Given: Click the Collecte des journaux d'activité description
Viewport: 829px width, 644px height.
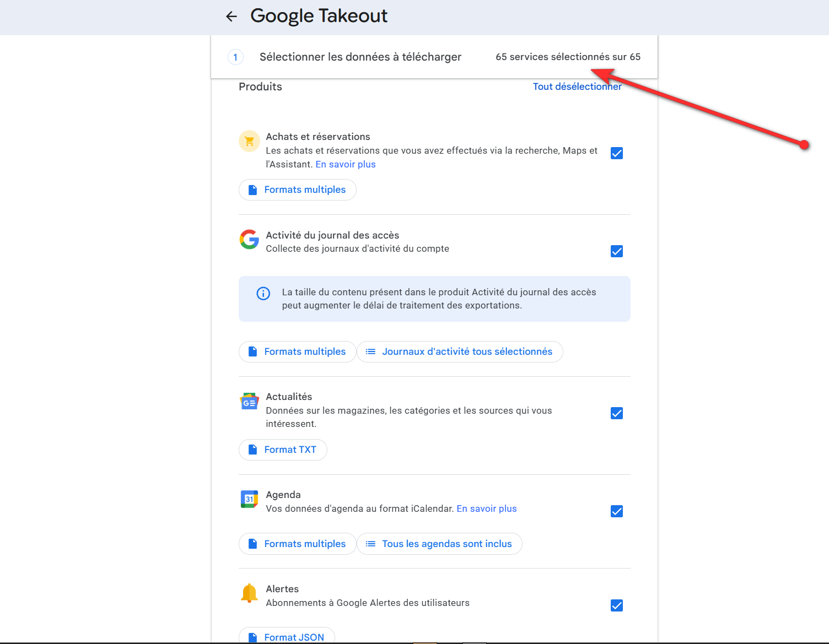Looking at the screenshot, I should [357, 248].
